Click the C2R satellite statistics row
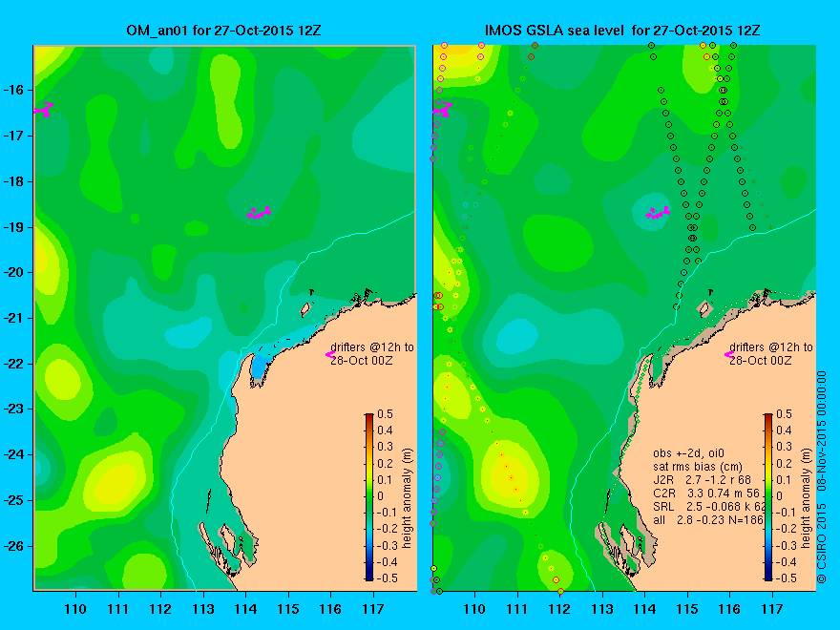840x630 pixels. [x=706, y=493]
